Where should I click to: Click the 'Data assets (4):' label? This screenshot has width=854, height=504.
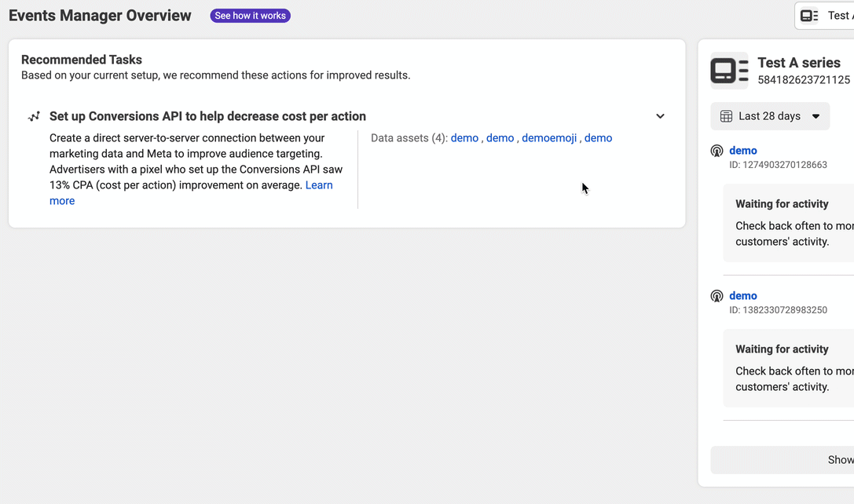409,138
